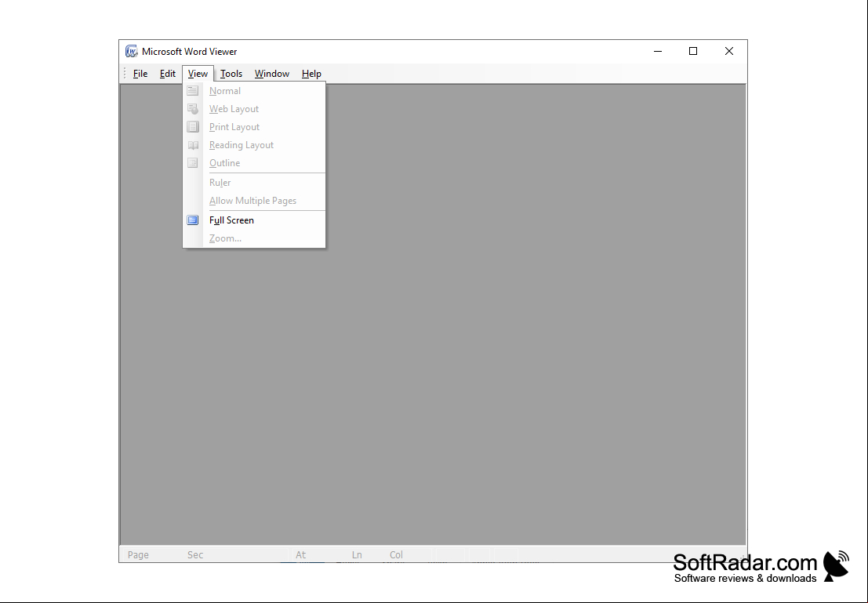Minimize the Word Viewer window

[658, 52]
